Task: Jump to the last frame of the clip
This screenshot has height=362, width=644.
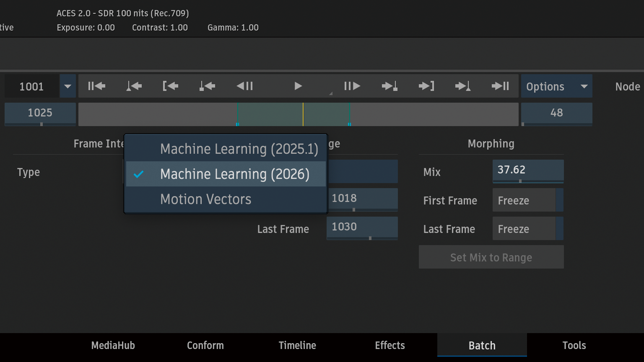Action: 500,86
